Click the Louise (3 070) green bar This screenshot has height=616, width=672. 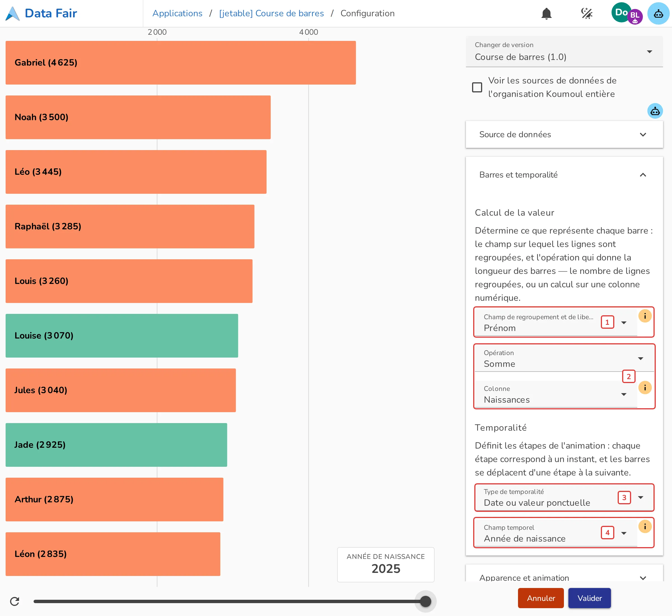point(122,336)
